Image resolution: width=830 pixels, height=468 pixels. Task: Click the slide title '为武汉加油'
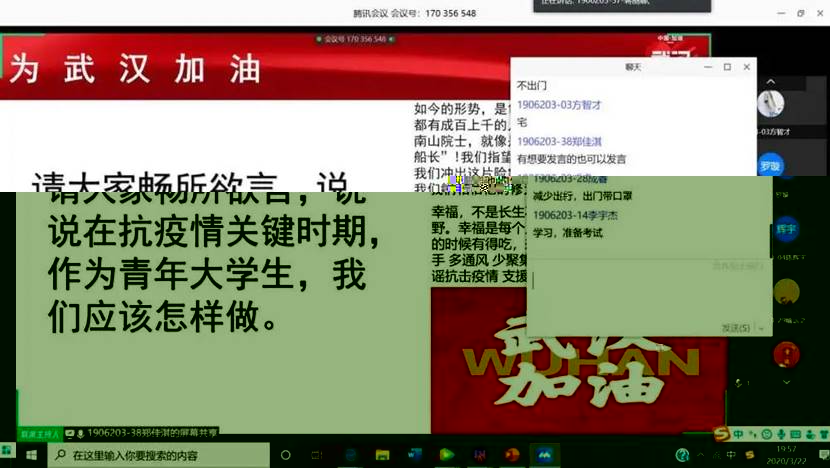coord(134,69)
